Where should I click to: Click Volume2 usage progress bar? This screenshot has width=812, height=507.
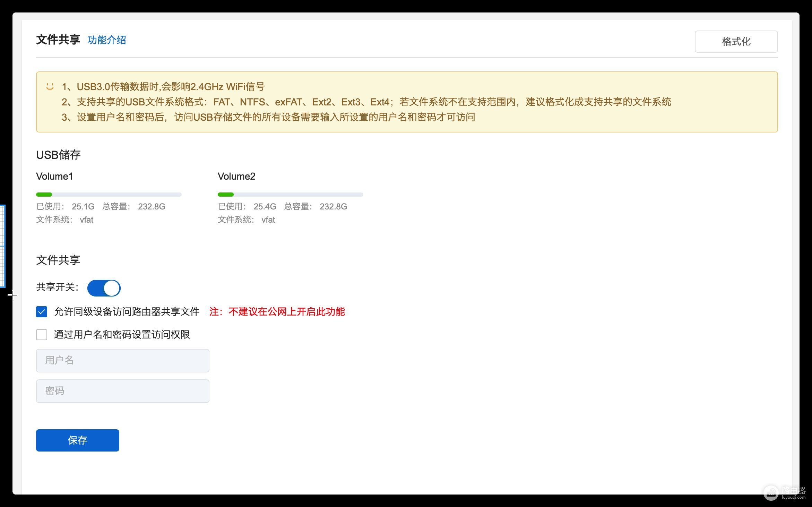click(x=290, y=195)
